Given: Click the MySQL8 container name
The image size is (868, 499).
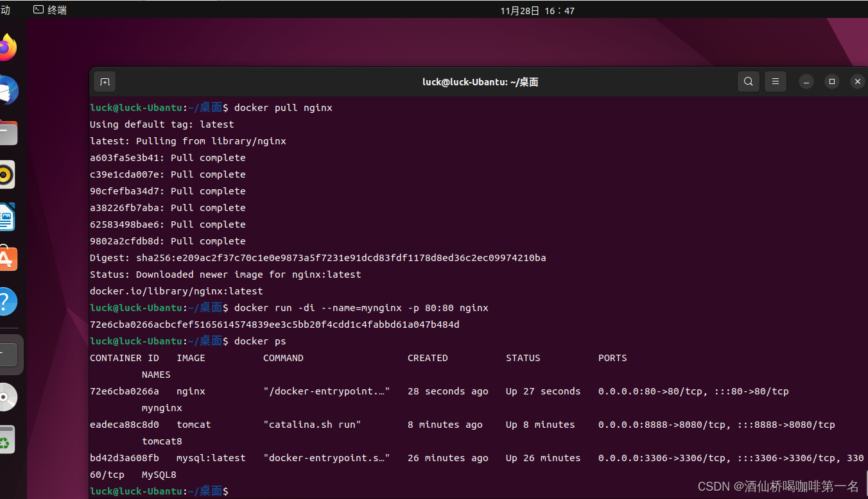Looking at the screenshot, I should pos(159,475).
